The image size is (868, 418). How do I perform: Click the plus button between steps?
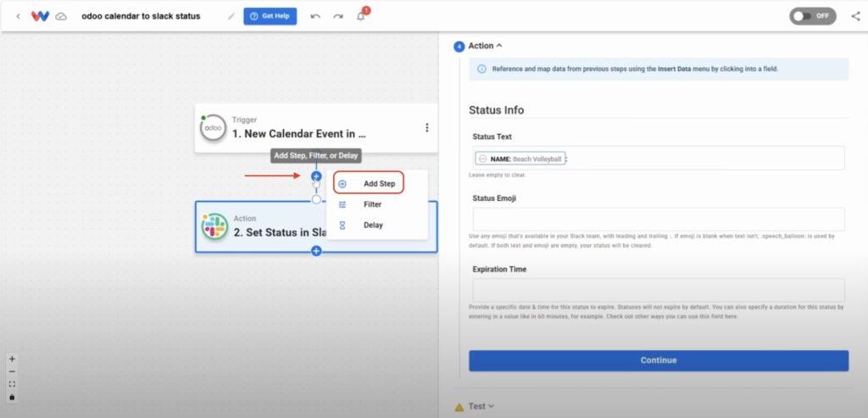click(316, 176)
